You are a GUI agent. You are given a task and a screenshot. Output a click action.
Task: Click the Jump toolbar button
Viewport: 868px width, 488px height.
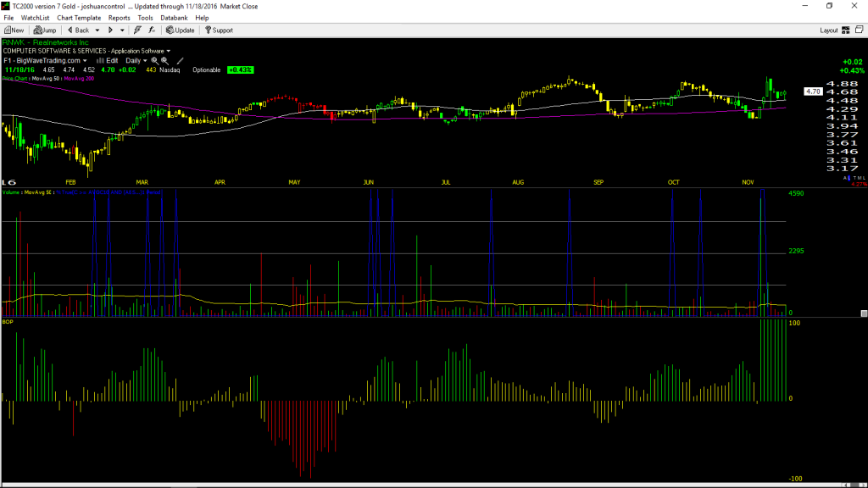[x=45, y=30]
